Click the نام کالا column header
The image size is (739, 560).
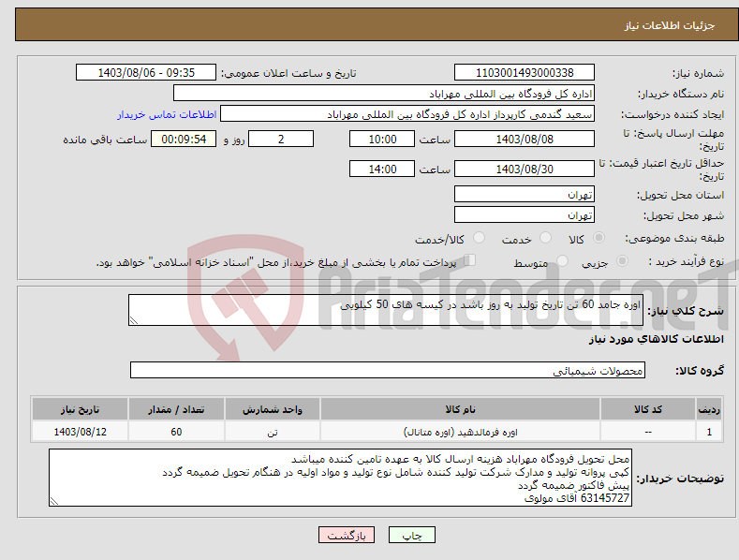tap(461, 409)
